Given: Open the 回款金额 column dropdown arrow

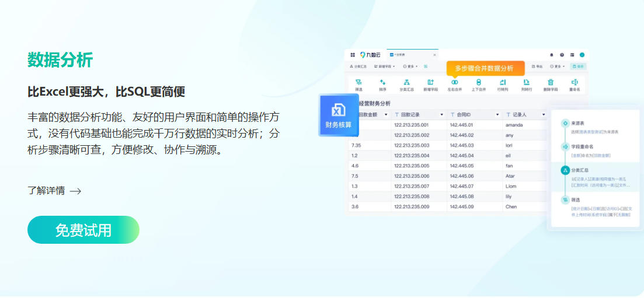Looking at the screenshot, I should (x=386, y=114).
